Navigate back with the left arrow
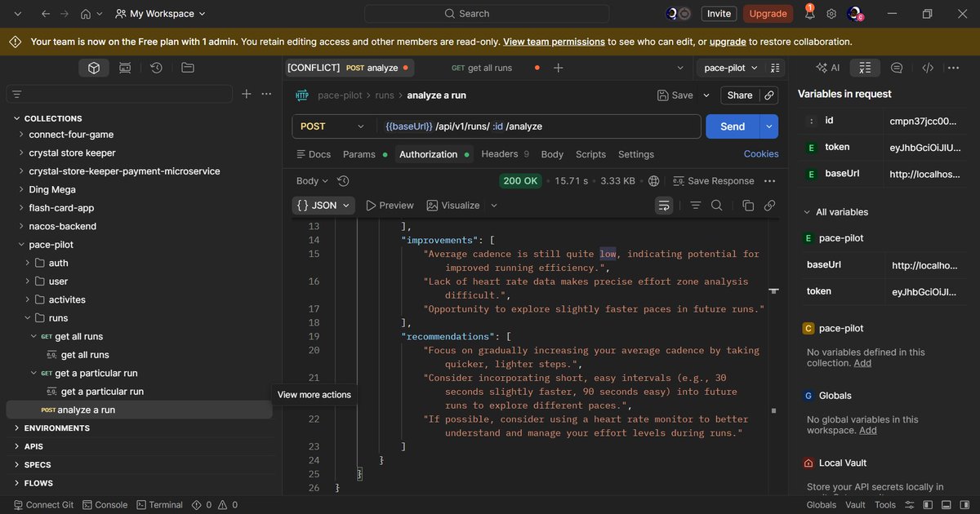The height and width of the screenshot is (514, 980). 46,14
